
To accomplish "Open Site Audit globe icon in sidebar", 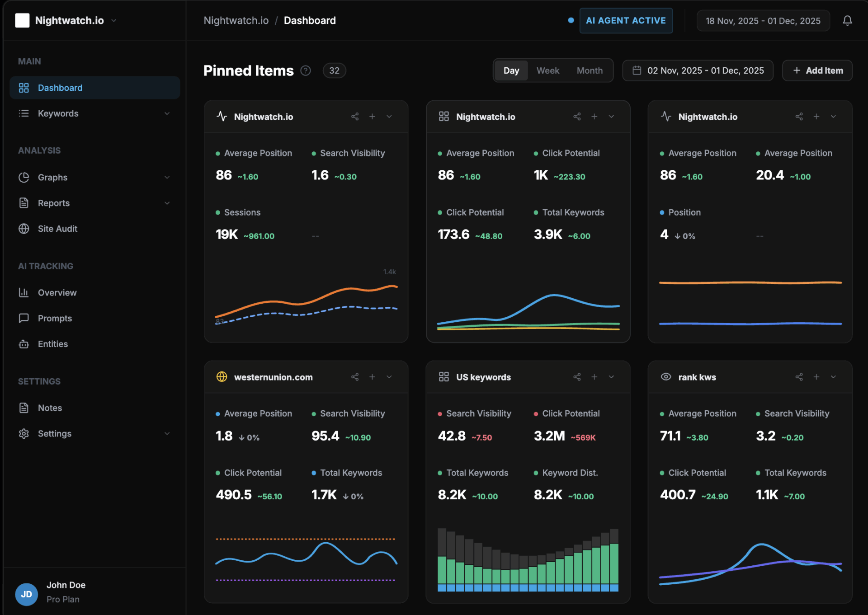I will [24, 229].
